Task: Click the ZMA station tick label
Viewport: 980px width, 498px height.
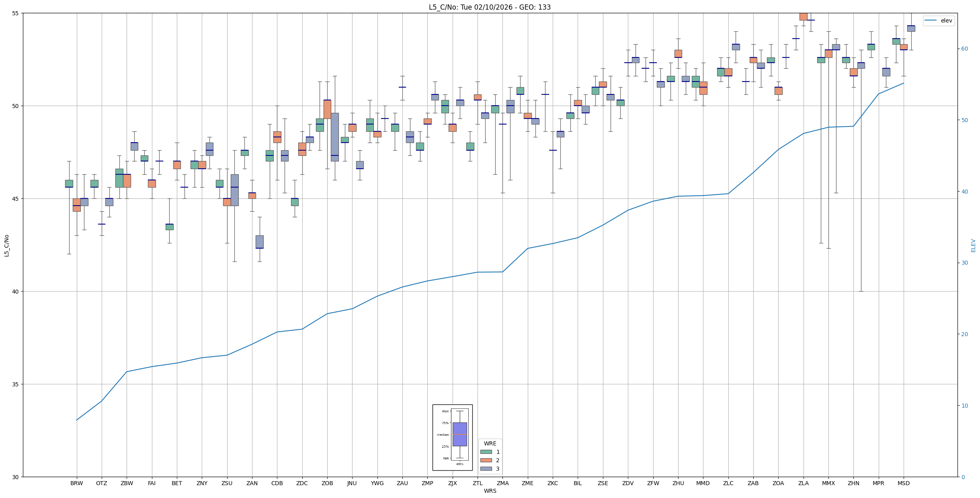Action: 502,483
